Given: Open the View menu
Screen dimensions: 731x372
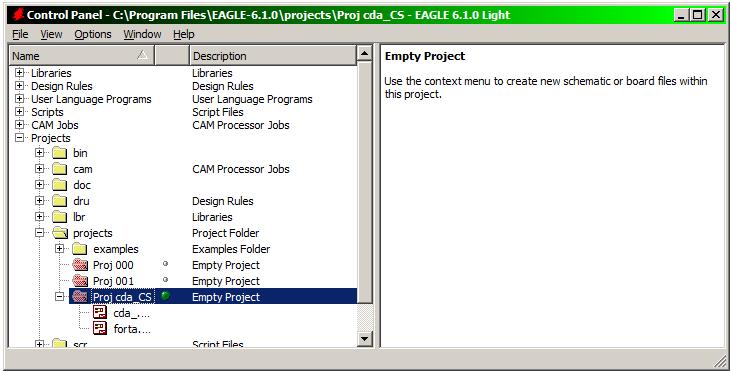Looking at the screenshot, I should pos(51,34).
